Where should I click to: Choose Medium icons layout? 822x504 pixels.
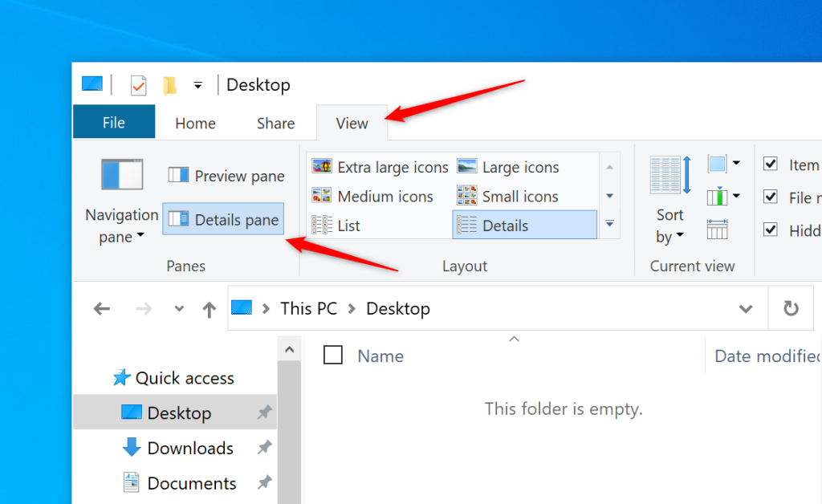(372, 197)
